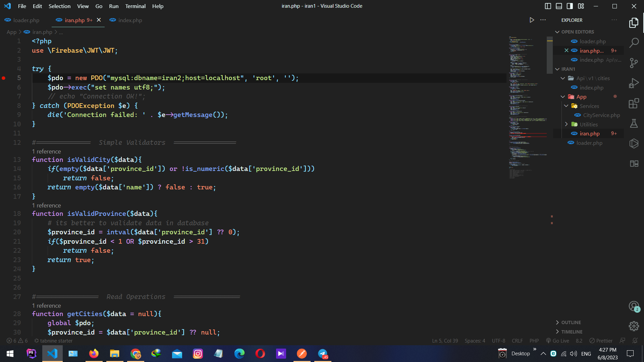Open the Terminal menu

pyautogui.click(x=135, y=6)
